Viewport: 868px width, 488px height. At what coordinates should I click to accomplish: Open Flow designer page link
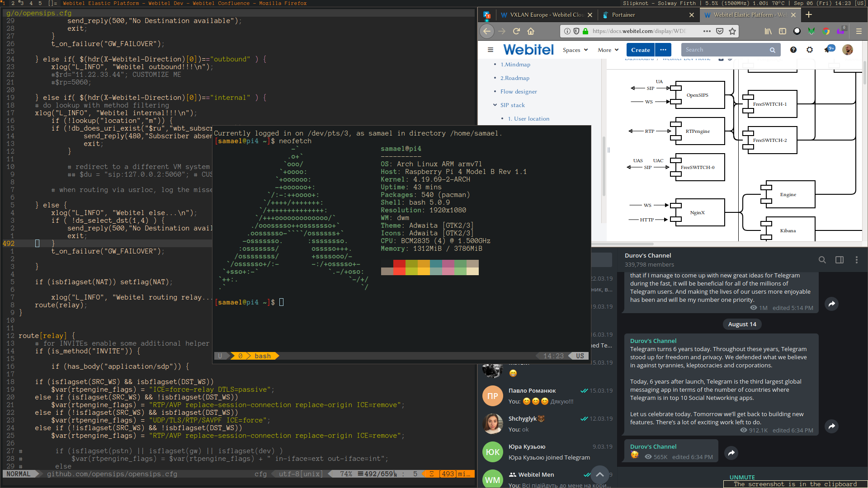(x=519, y=92)
